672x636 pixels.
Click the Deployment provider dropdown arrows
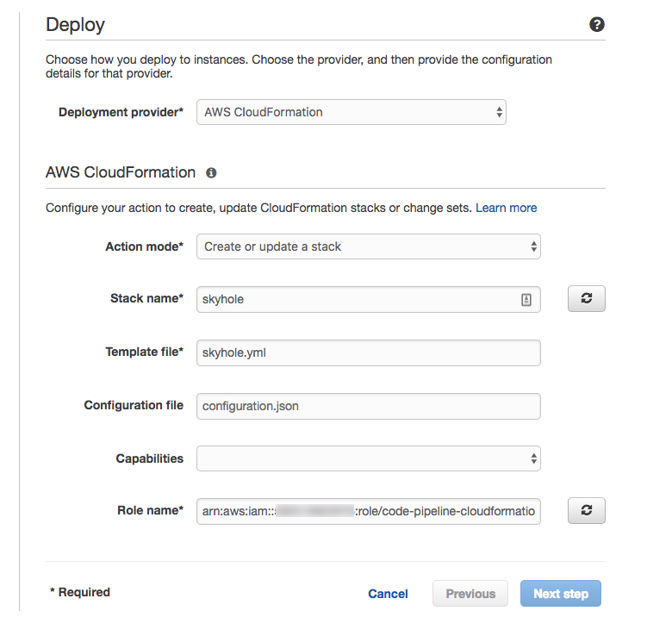500,112
